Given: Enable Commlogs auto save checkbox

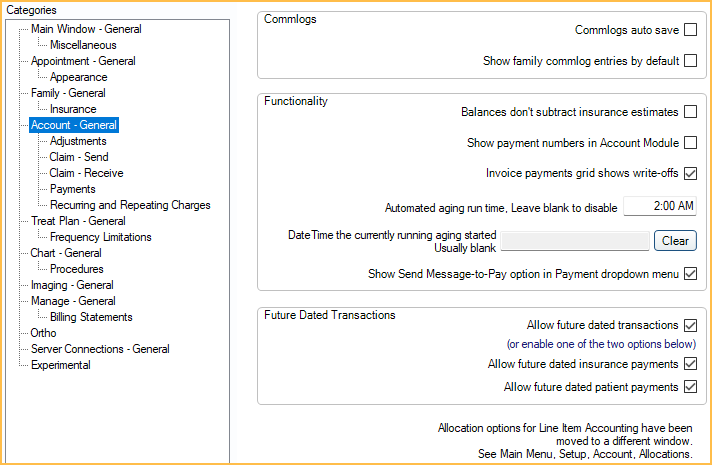Looking at the screenshot, I should [x=690, y=31].
